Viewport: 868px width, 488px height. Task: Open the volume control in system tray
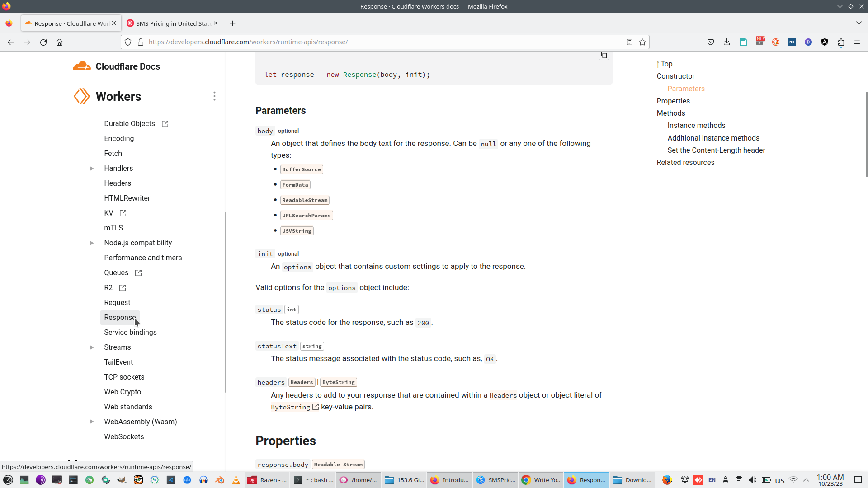coord(753,480)
